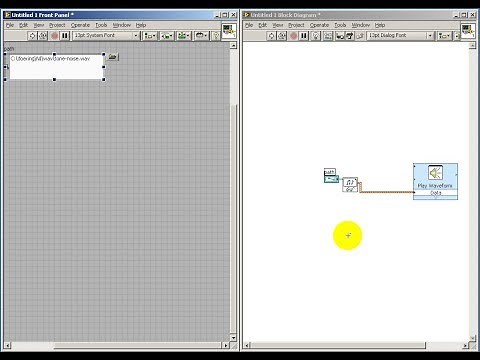Show Context Help in the Front Panel
The image size is (480, 360).
click(216, 36)
